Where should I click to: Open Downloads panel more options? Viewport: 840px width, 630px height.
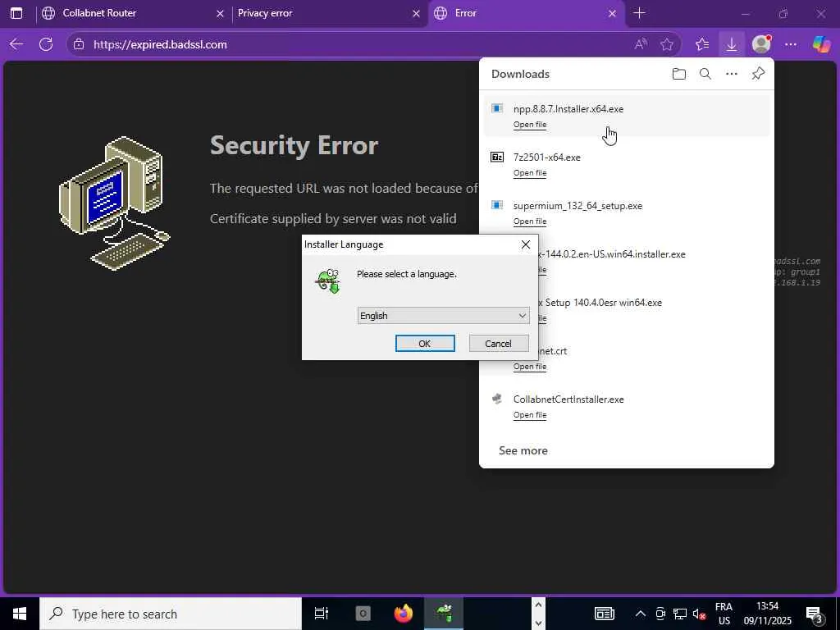point(731,74)
